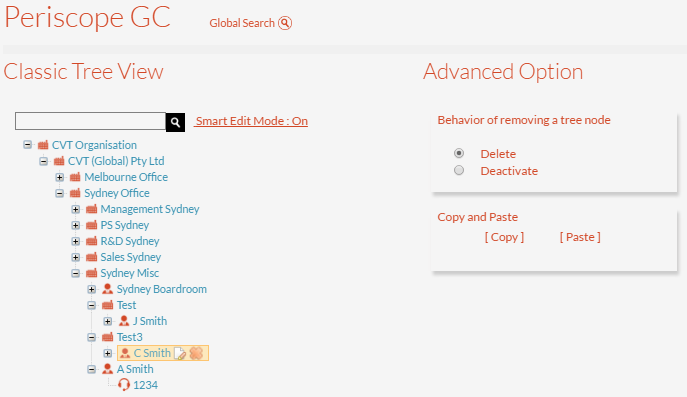Select the 1234 extension label
The image size is (687, 397).
145,385
